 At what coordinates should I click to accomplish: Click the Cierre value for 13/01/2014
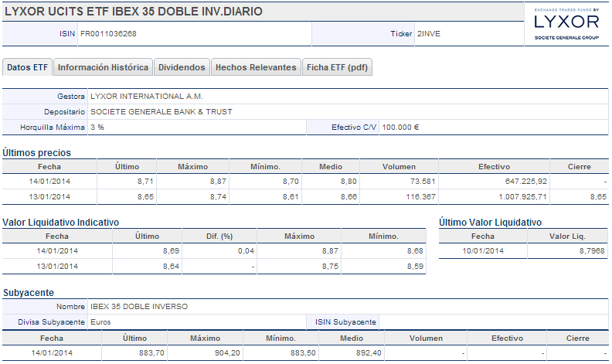(x=598, y=196)
